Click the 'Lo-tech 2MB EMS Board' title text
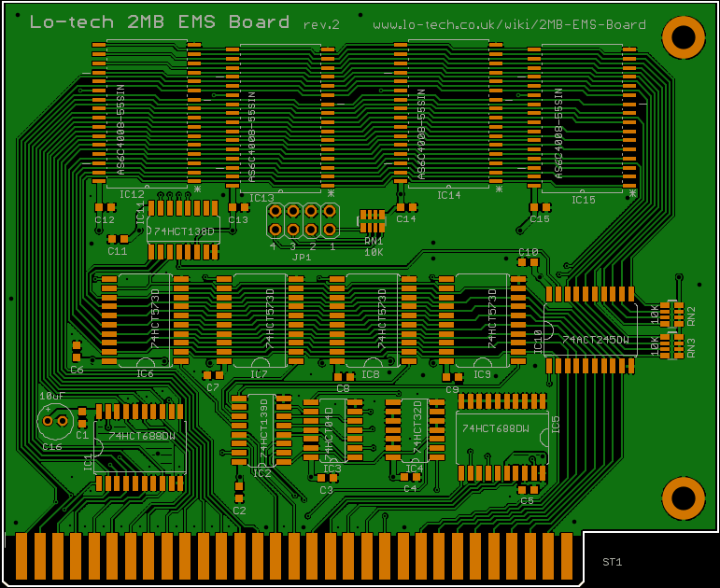720x588 pixels. coord(160,21)
